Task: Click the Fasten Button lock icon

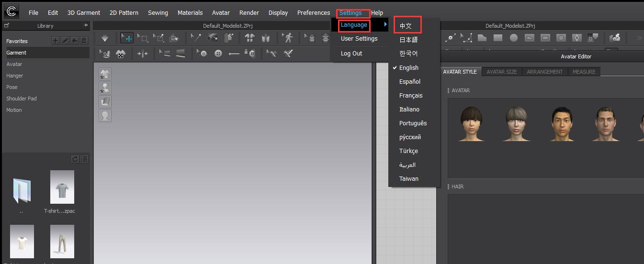Action: coord(249,54)
